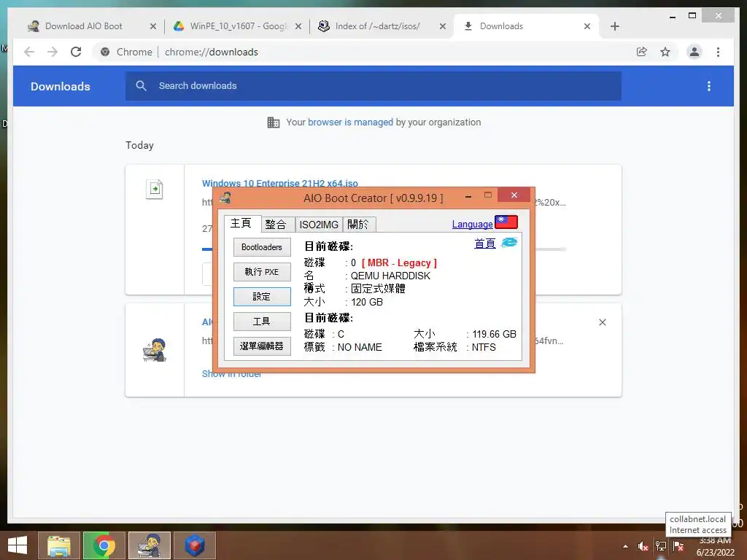Viewport: 747px width, 560px height.
Task: Open a new Chrome tab
Action: click(614, 26)
